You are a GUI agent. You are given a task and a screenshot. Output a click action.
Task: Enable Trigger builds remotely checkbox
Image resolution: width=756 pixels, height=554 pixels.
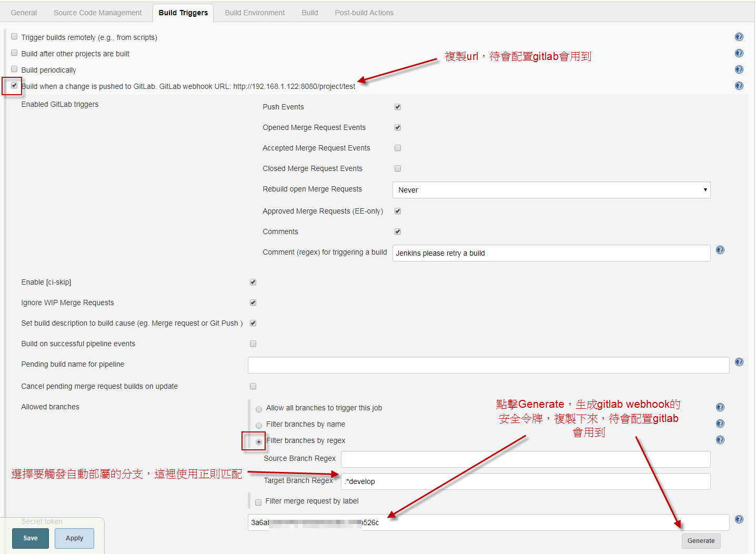(x=14, y=37)
